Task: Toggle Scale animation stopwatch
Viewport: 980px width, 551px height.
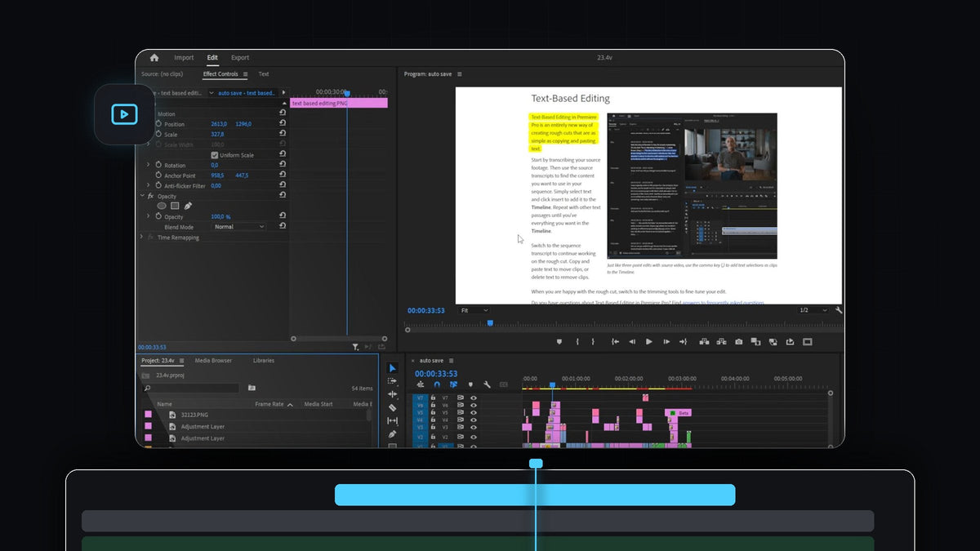Action: pyautogui.click(x=158, y=134)
